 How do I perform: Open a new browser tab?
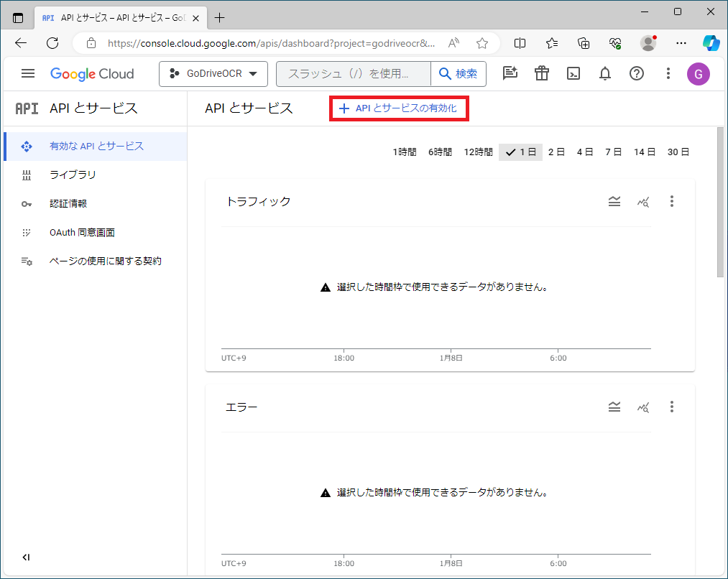pos(220,18)
